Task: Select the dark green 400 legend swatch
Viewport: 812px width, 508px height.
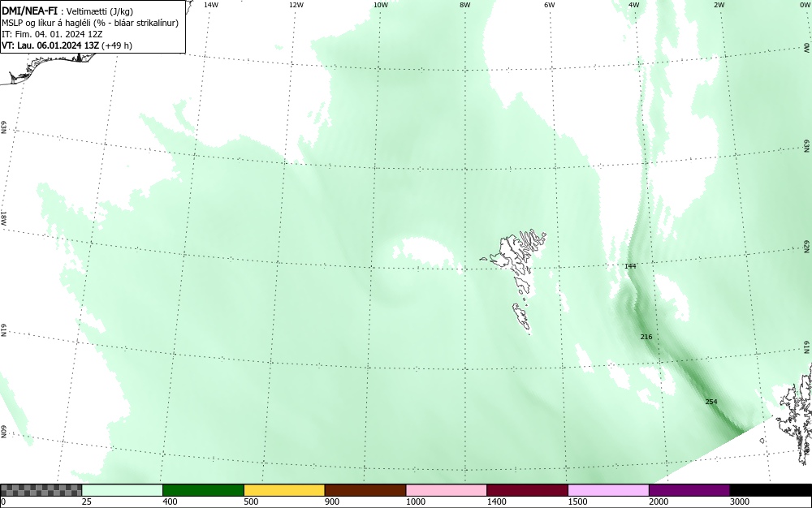Action: (203, 490)
